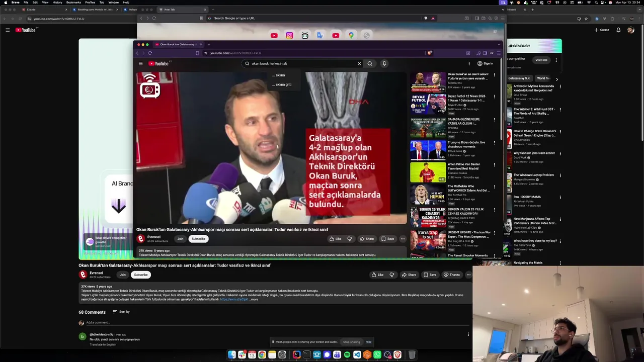
Task: Open more actions next to Save in front window
Action: point(403,239)
